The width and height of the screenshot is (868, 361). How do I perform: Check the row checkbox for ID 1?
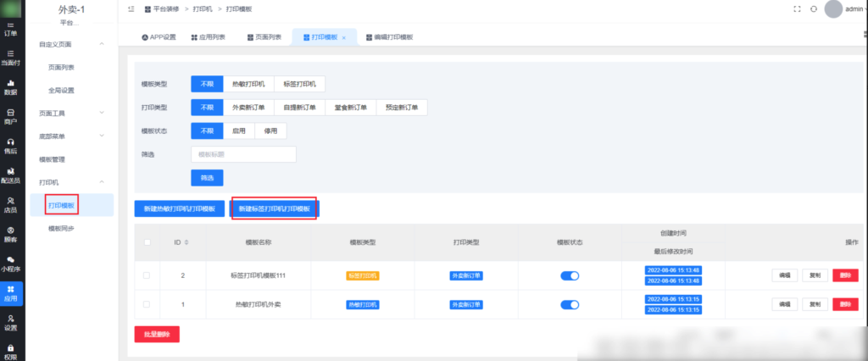tap(147, 304)
